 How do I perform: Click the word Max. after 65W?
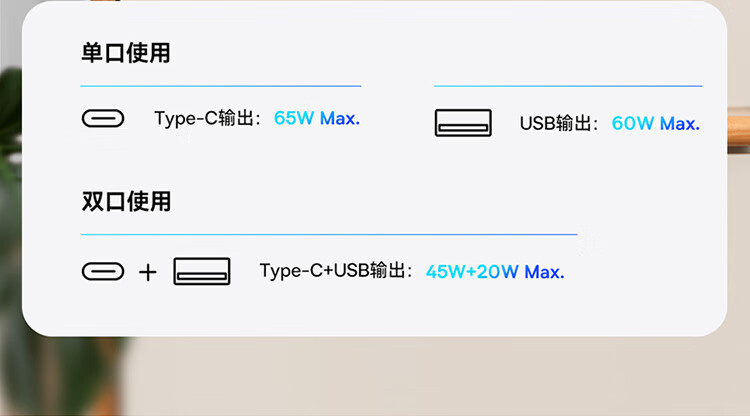pyautogui.click(x=340, y=118)
